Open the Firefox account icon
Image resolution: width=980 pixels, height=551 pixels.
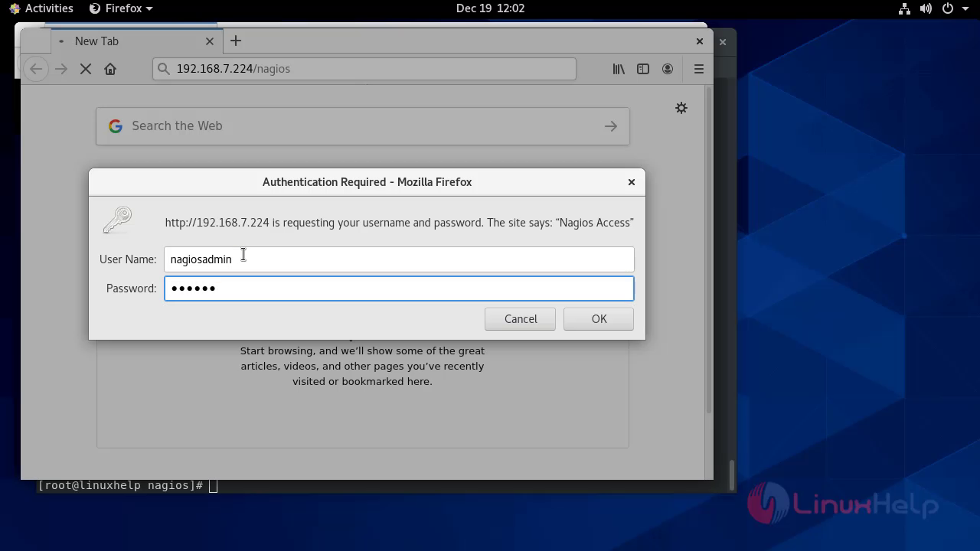[x=668, y=69]
